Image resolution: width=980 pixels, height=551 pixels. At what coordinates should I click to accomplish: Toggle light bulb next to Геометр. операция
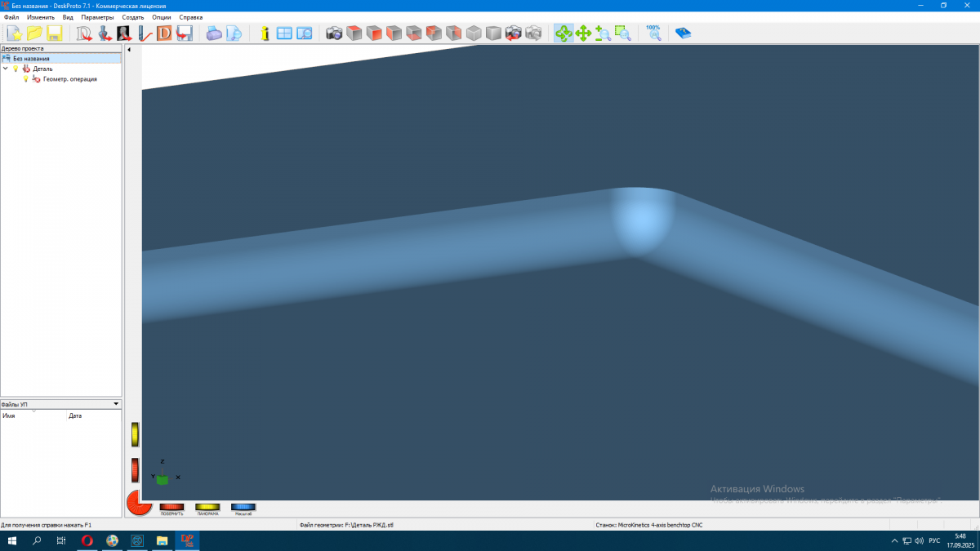pyautogui.click(x=25, y=79)
